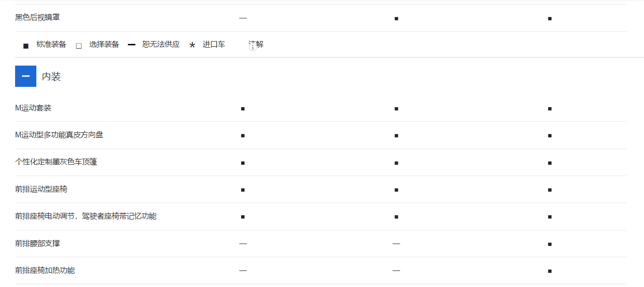The width and height of the screenshot is (644, 287).
Task: Click the star icon beside 进口车
Action: [192, 44]
